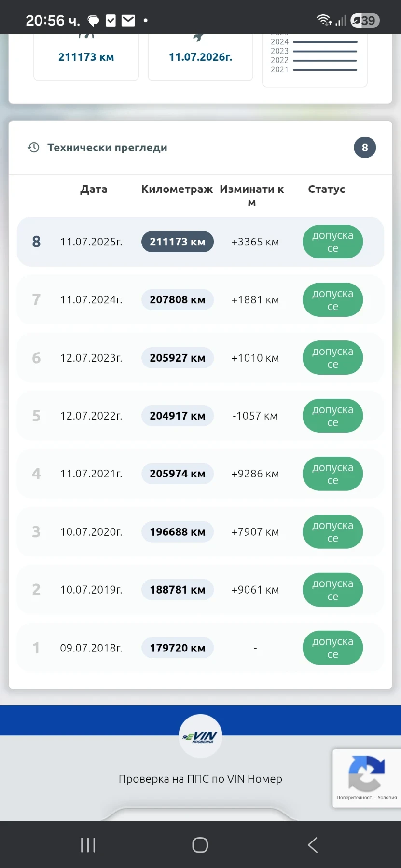This screenshot has height=868, width=401.
Task: Tap the eVIN Проверка logo
Action: [200, 736]
